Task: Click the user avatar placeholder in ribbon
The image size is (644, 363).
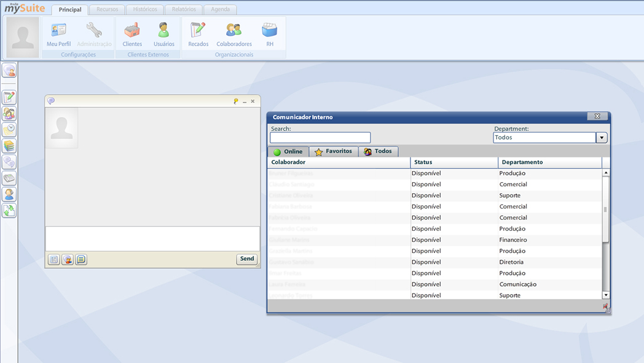Action: [x=23, y=38]
